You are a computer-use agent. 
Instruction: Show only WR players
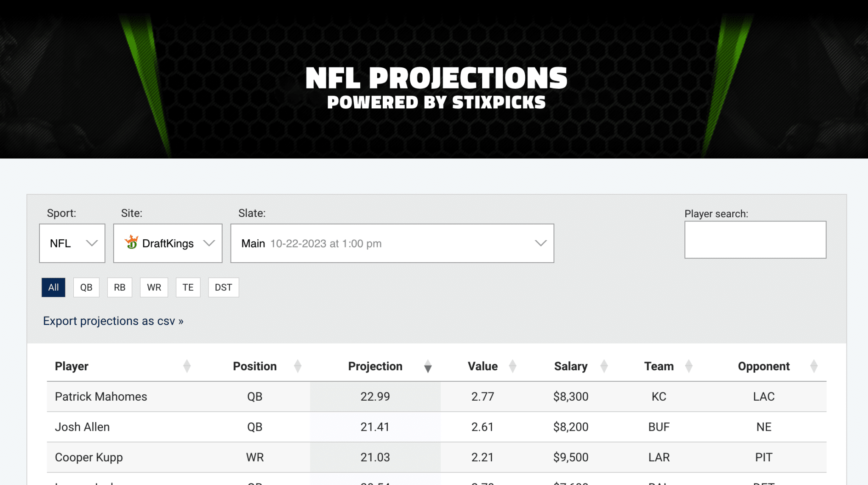pyautogui.click(x=154, y=288)
